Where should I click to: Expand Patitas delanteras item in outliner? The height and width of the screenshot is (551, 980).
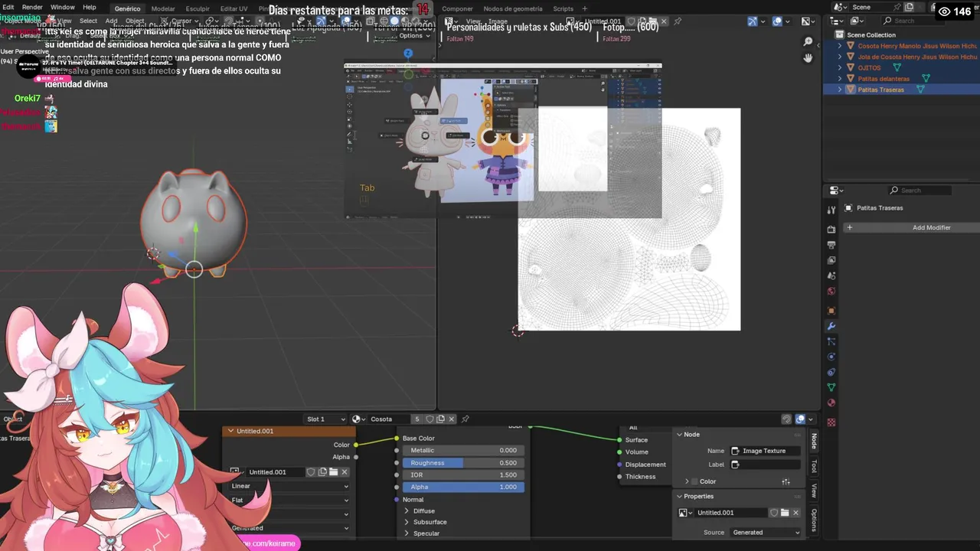[x=840, y=78]
